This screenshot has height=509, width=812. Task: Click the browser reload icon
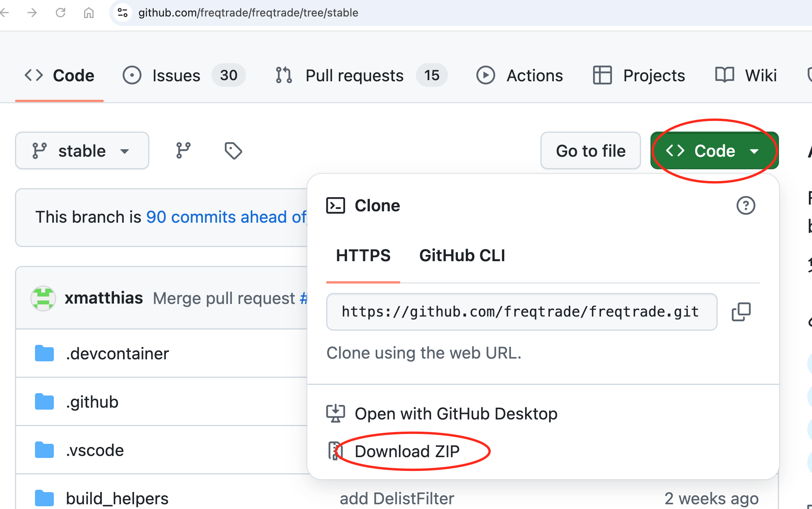click(x=61, y=13)
